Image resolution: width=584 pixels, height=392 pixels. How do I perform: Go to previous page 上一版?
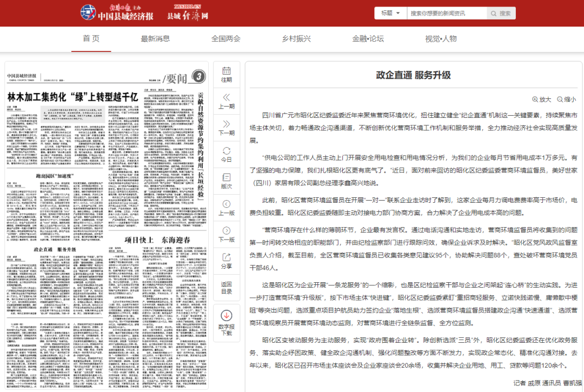click(227, 208)
